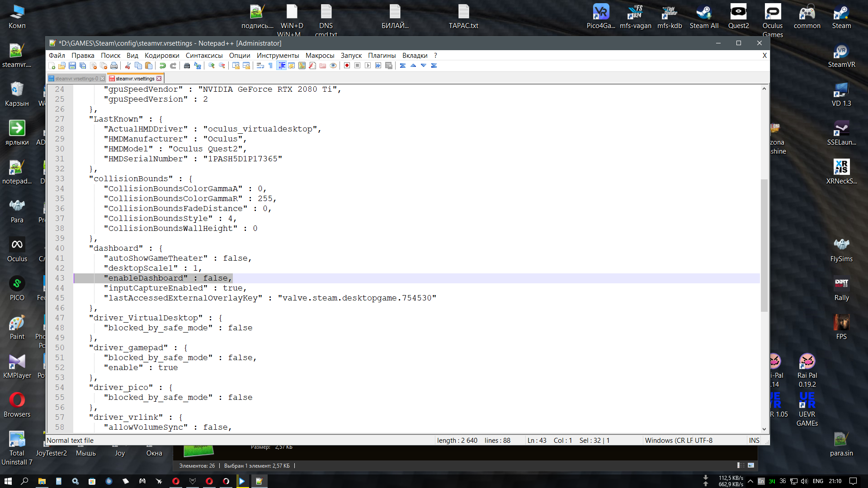The width and height of the screenshot is (868, 488).
Task: Click the Save Recorded Macro icon
Action: click(389, 66)
